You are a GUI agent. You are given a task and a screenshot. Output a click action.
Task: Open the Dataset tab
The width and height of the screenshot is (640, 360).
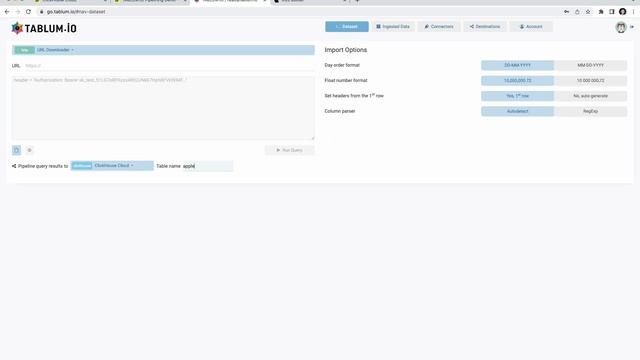pyautogui.click(x=347, y=27)
